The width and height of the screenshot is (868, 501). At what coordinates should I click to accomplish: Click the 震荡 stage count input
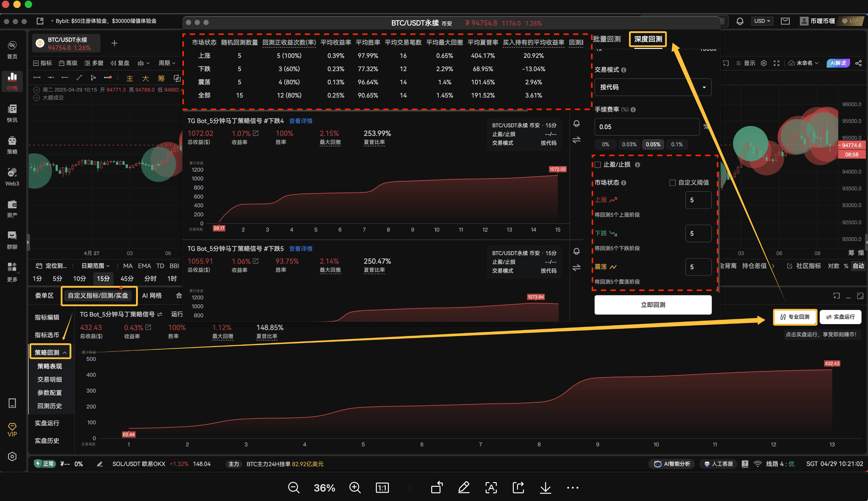click(x=698, y=267)
